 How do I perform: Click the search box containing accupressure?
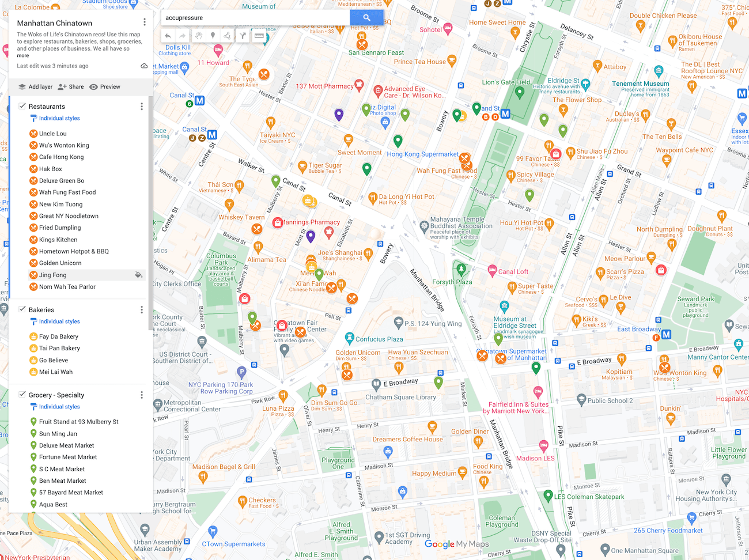click(x=255, y=18)
